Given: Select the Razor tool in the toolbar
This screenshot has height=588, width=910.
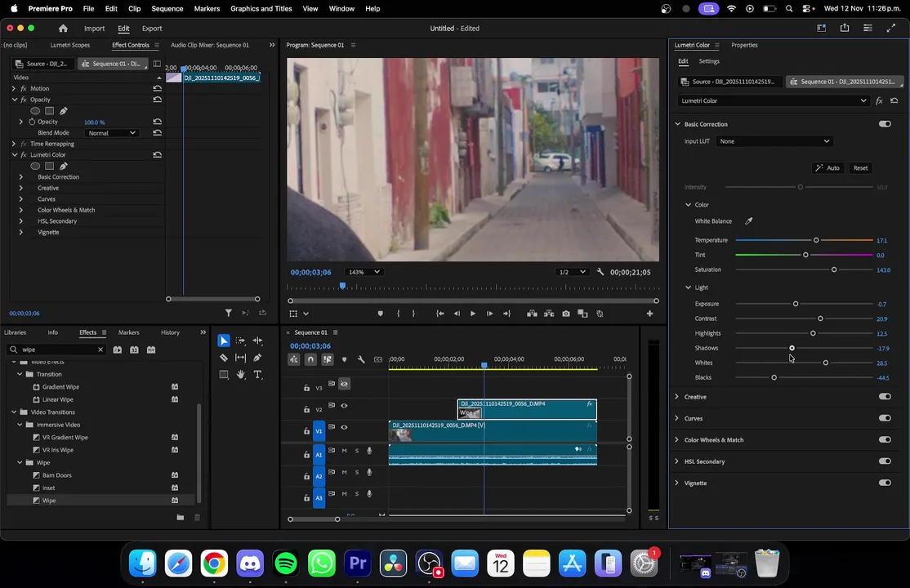Looking at the screenshot, I should pyautogui.click(x=224, y=358).
